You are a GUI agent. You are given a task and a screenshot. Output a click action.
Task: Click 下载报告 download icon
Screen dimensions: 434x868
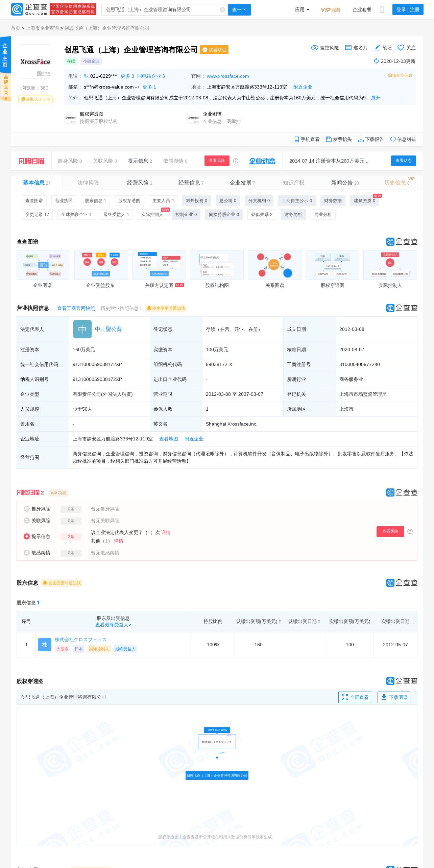(361, 139)
